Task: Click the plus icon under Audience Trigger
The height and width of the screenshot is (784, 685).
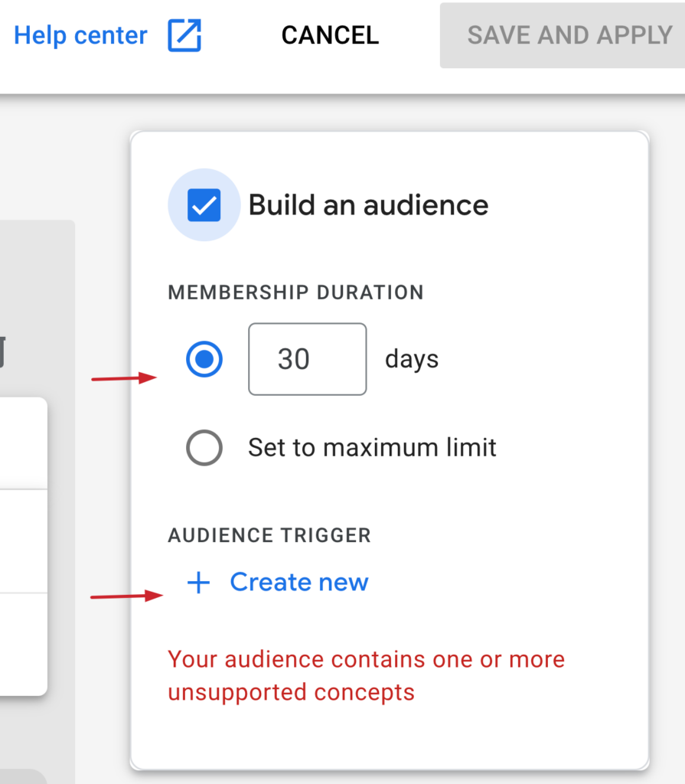Action: 198,583
